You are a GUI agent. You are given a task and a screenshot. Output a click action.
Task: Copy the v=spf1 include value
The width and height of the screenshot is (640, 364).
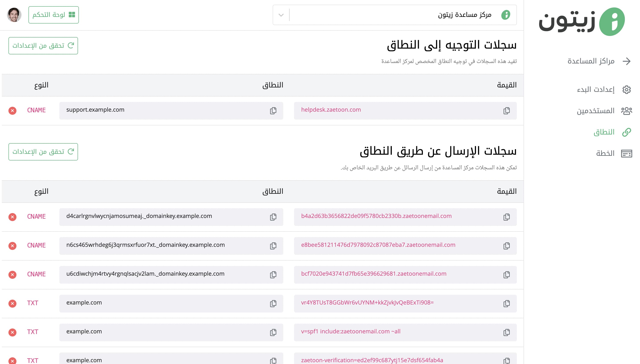(x=506, y=332)
